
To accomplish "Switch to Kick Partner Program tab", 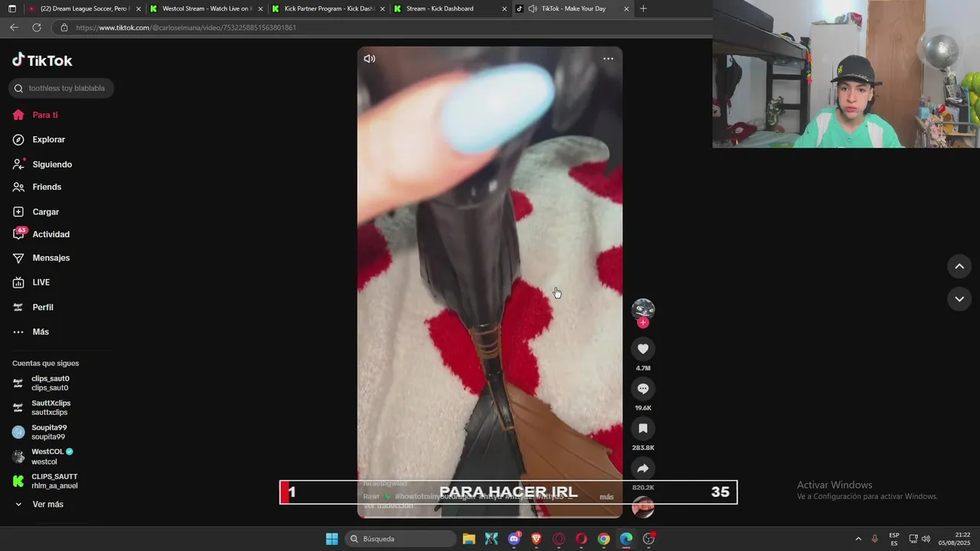I will [328, 8].
